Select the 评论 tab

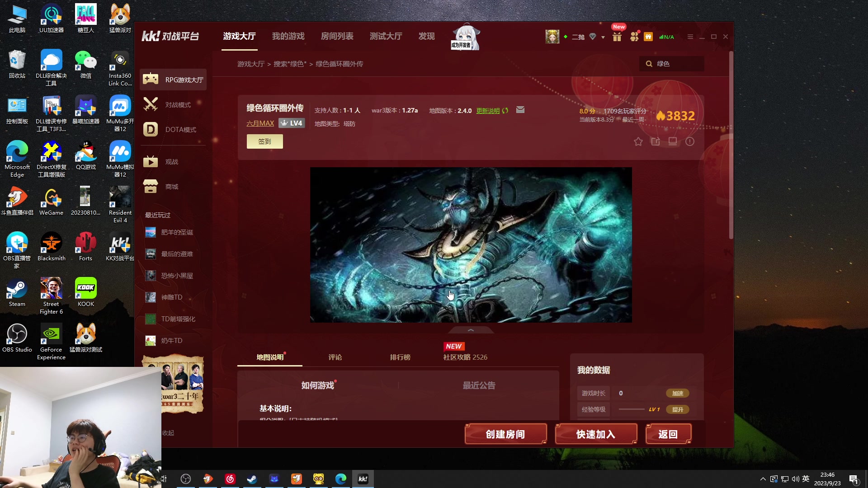(335, 357)
